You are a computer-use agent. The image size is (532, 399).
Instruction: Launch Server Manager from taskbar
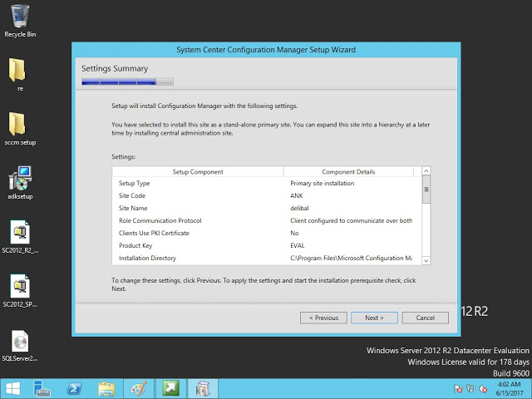pos(43,388)
